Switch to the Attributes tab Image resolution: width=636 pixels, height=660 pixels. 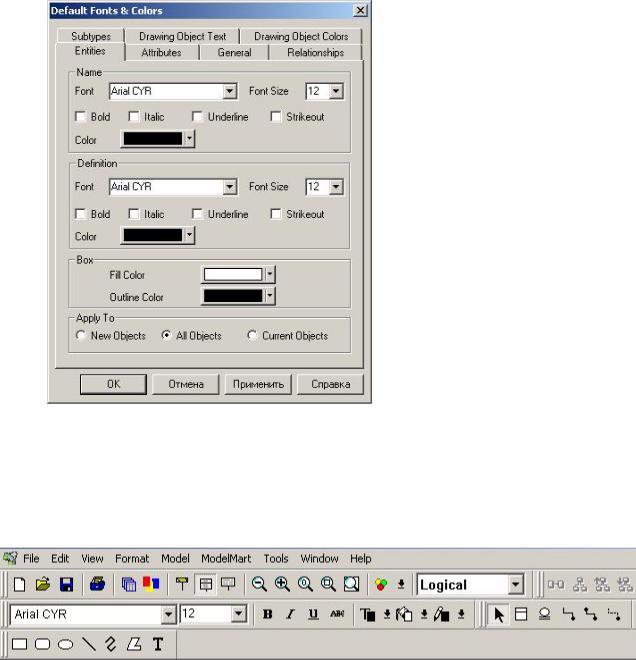coord(162,53)
